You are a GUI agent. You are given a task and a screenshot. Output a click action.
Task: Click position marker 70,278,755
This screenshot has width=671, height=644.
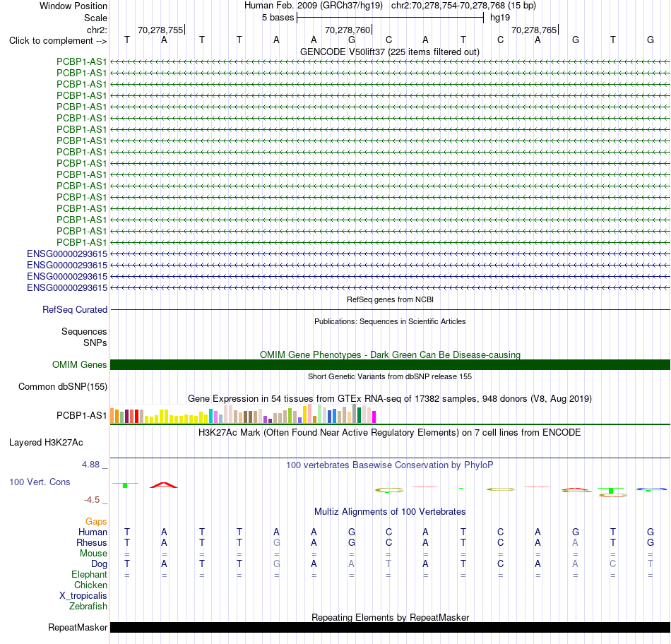click(x=160, y=30)
